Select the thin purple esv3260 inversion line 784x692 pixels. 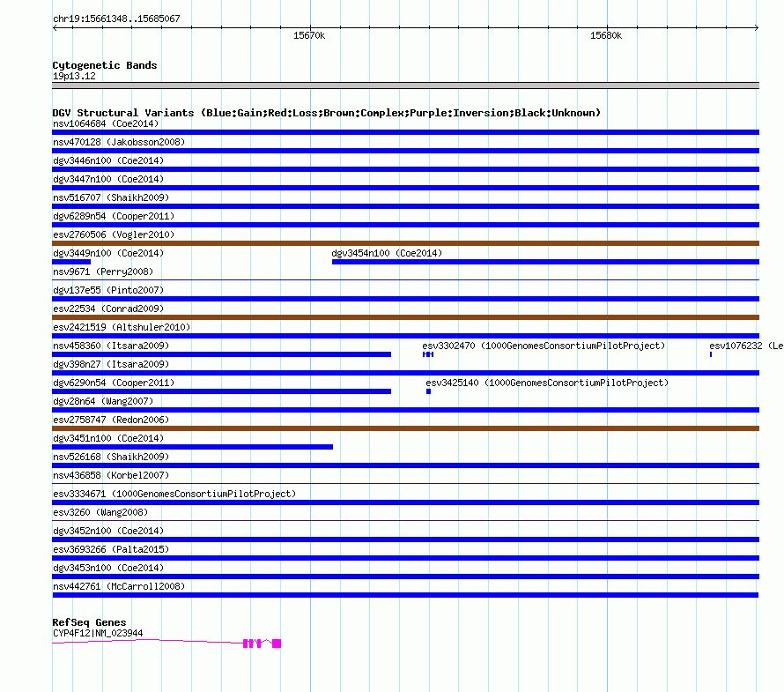405,521
